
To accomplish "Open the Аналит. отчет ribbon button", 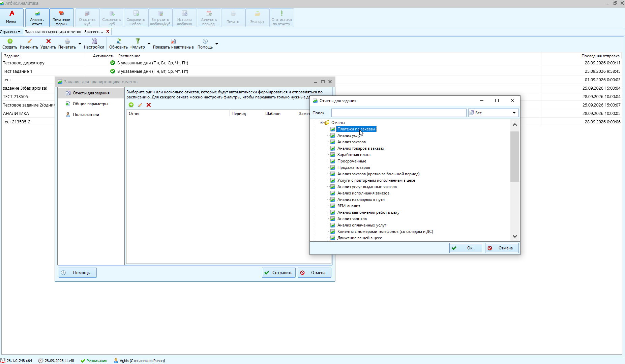I will (x=37, y=18).
